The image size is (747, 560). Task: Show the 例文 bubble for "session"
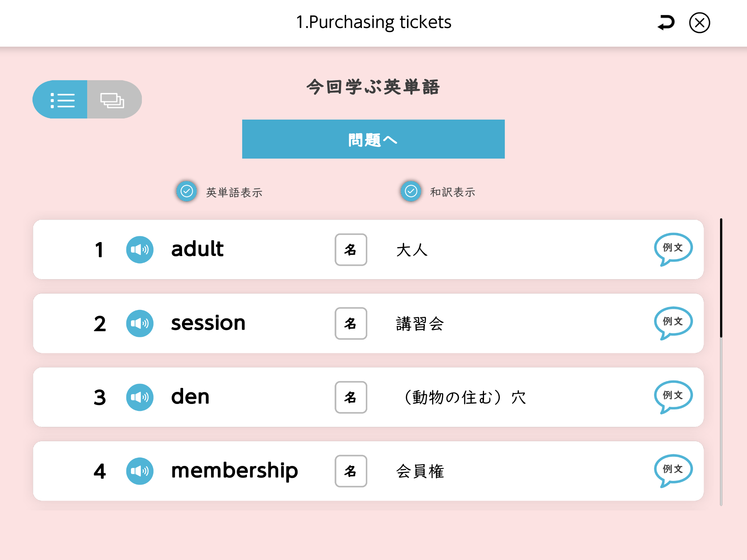(673, 322)
